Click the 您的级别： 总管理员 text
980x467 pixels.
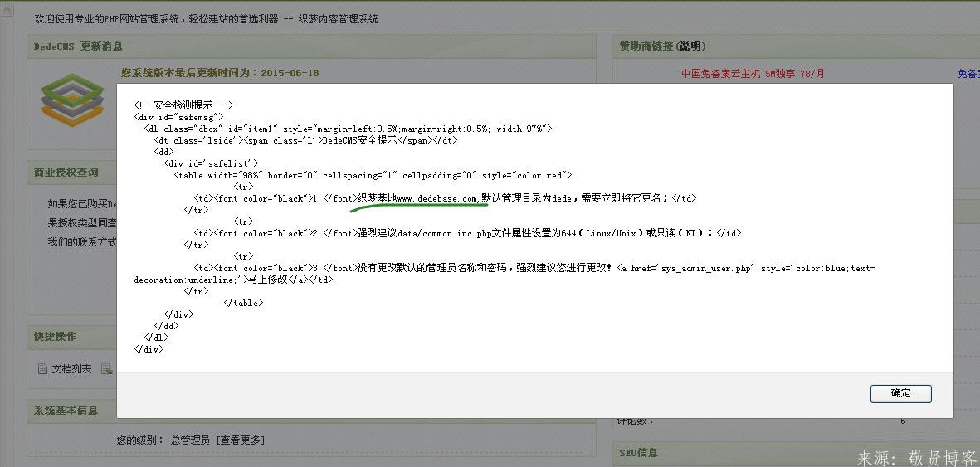tap(163, 440)
